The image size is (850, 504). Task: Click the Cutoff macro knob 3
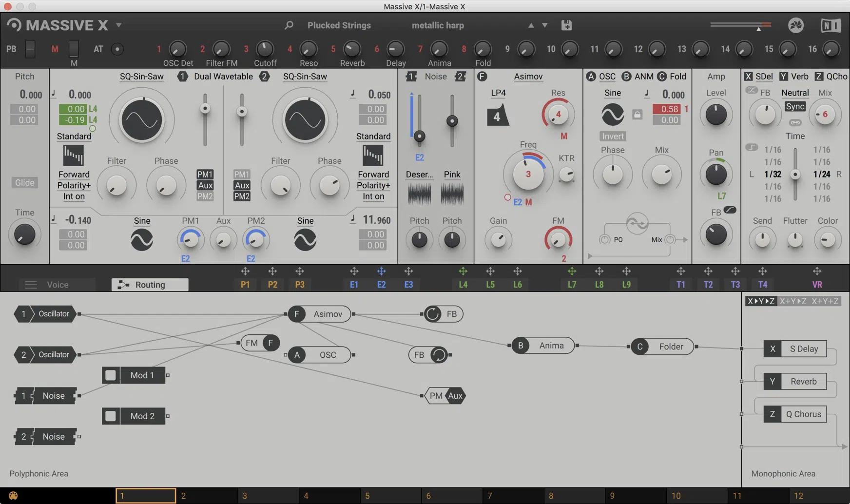(x=265, y=49)
